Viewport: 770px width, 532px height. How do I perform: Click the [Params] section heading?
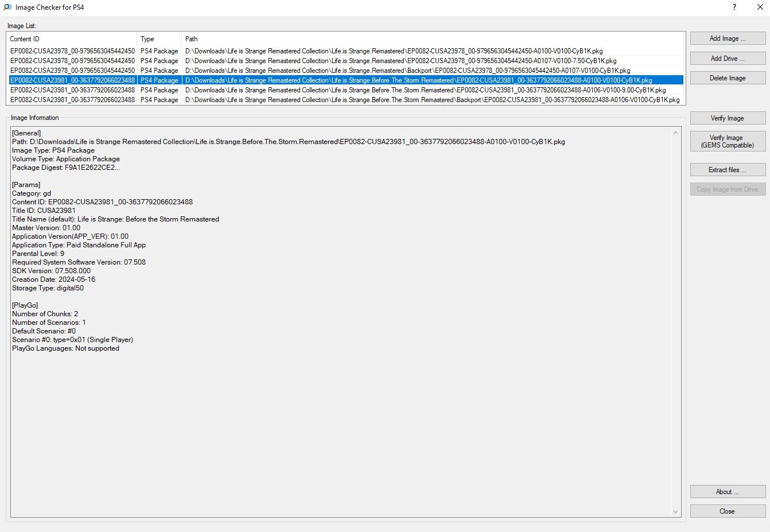click(26, 185)
